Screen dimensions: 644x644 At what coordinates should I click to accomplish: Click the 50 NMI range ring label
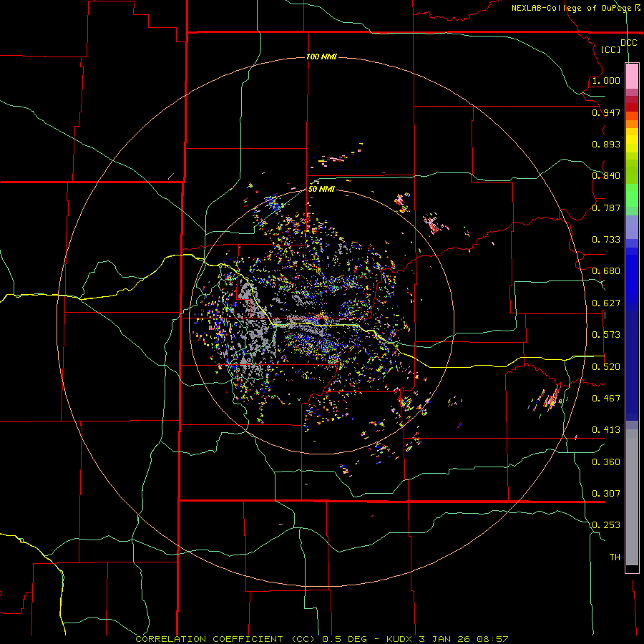pos(321,189)
